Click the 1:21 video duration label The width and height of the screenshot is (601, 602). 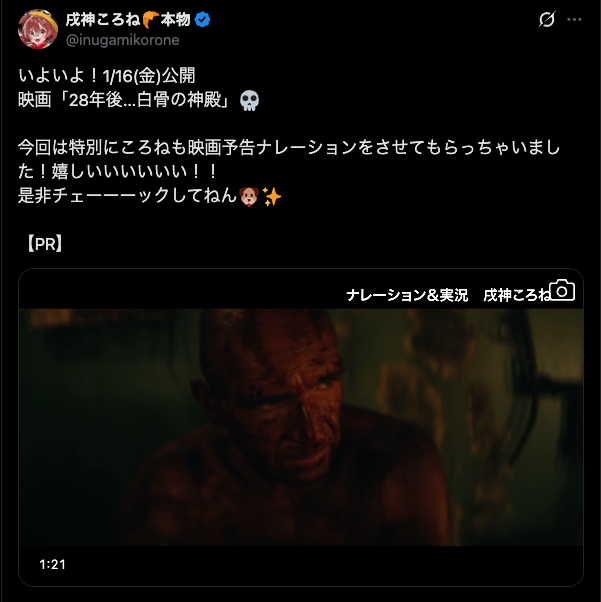pos(52,564)
